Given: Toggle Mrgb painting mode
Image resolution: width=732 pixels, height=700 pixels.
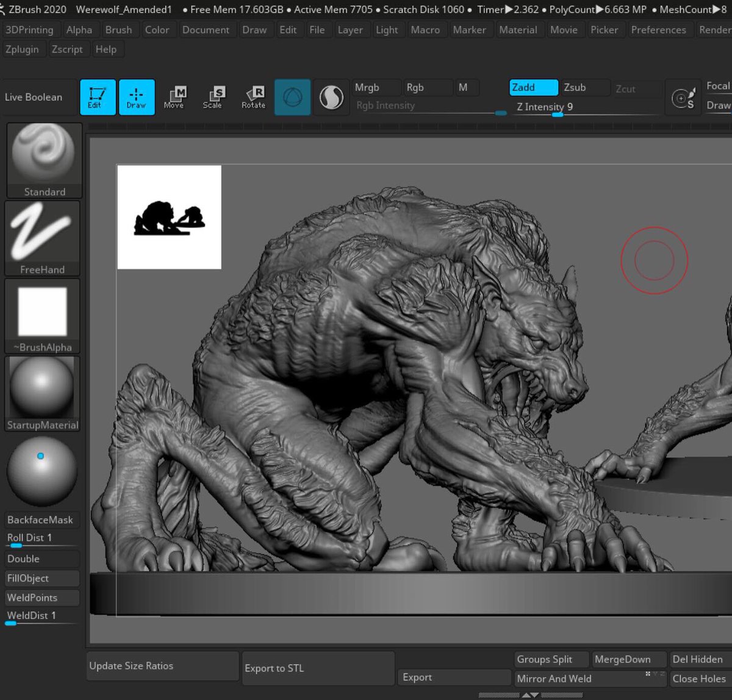Looking at the screenshot, I should (x=377, y=88).
